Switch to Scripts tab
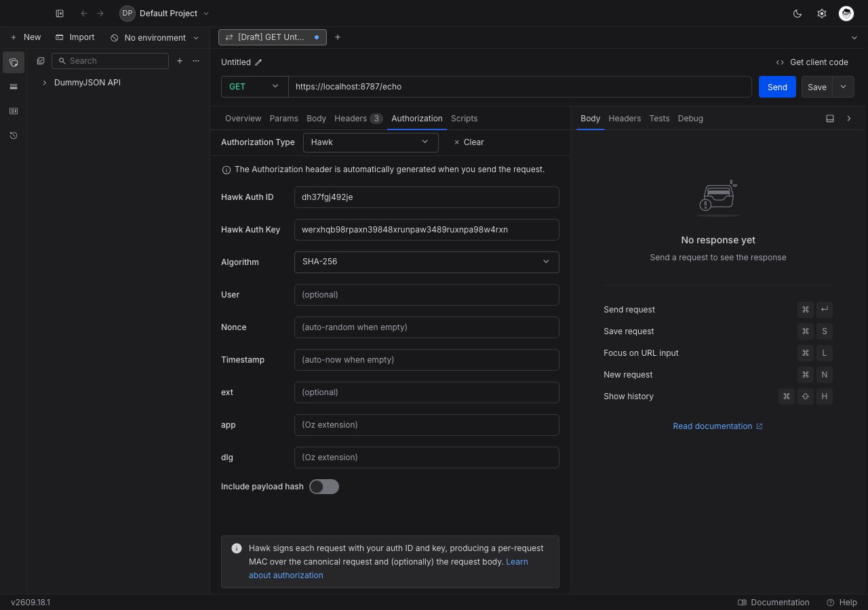Image resolution: width=868 pixels, height=610 pixels. click(x=464, y=119)
